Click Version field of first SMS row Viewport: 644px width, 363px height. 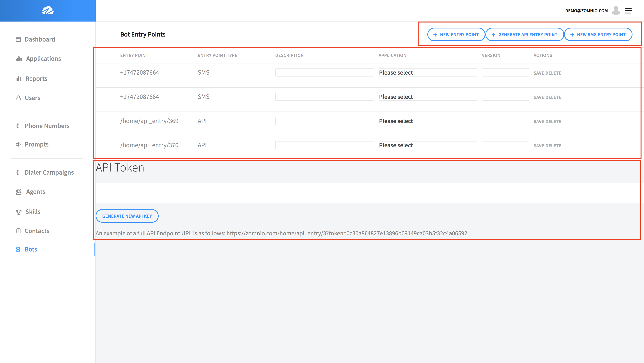tap(505, 73)
